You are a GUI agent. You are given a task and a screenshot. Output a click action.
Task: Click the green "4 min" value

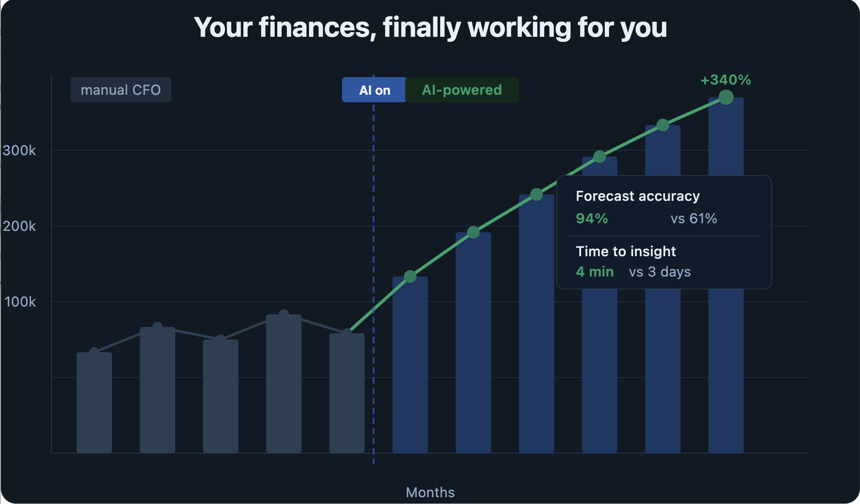(x=595, y=272)
